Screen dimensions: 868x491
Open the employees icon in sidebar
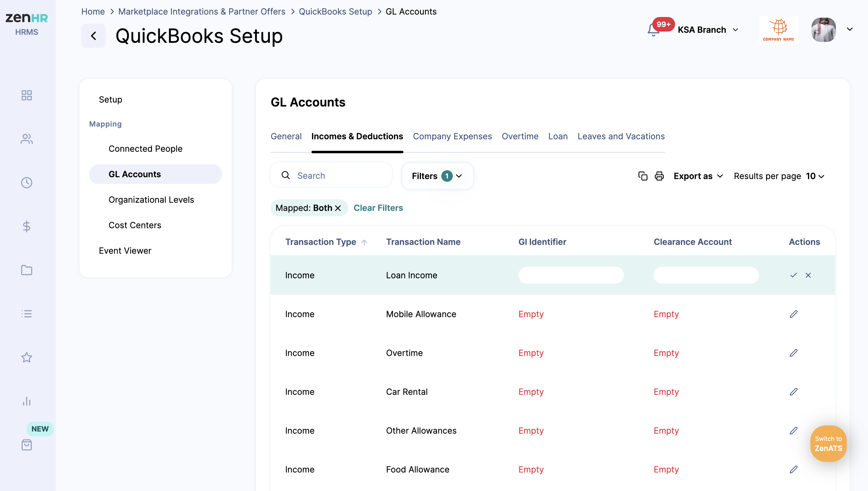[27, 139]
